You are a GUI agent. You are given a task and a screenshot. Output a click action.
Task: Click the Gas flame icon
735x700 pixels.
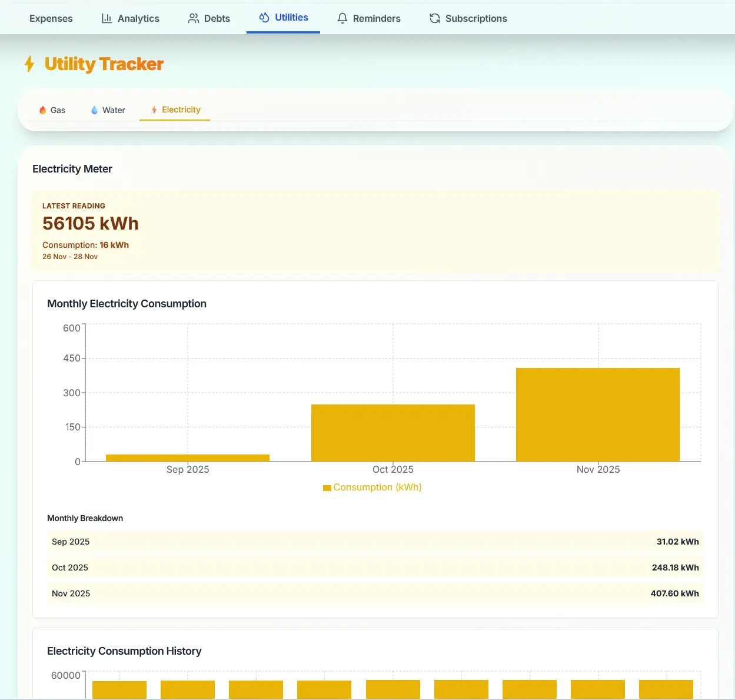[42, 110]
